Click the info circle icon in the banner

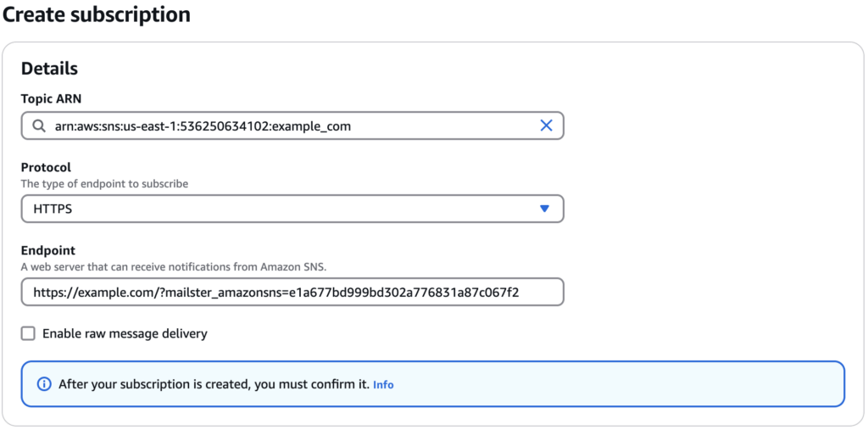pyautogui.click(x=44, y=384)
